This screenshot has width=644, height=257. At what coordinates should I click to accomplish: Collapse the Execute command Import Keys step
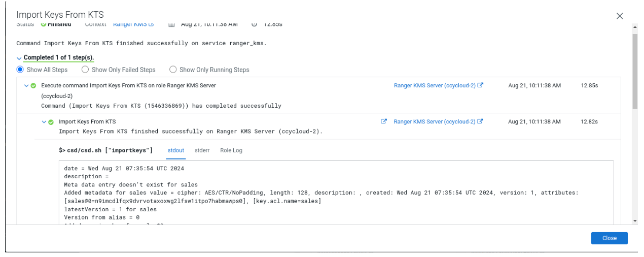(26, 86)
